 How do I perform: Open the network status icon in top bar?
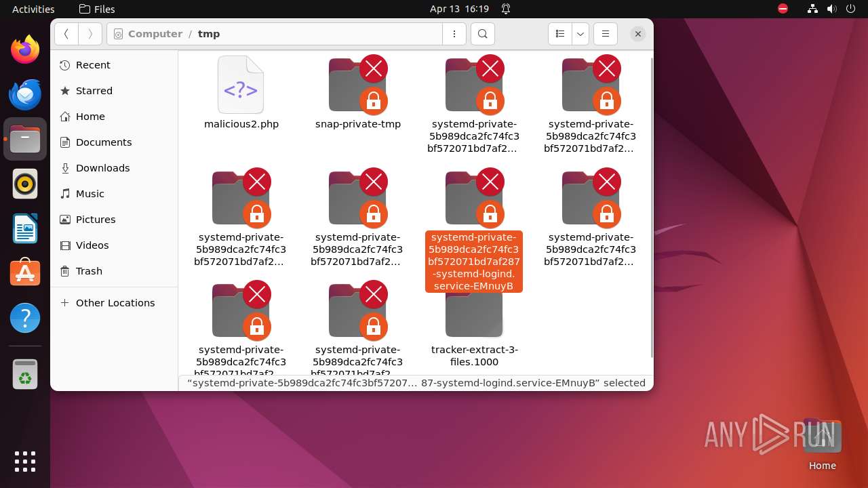[x=813, y=9]
